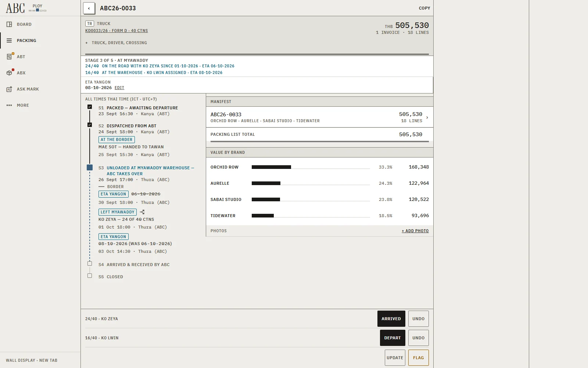Click the Aurelle brand row label
The height and width of the screenshot is (368, 588).
(x=220, y=183)
